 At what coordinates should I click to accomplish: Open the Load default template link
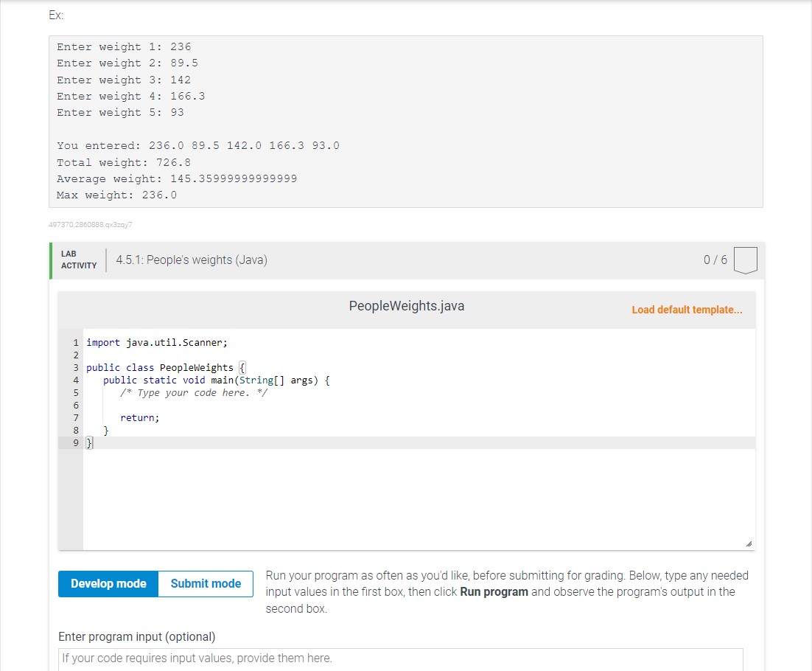(687, 310)
